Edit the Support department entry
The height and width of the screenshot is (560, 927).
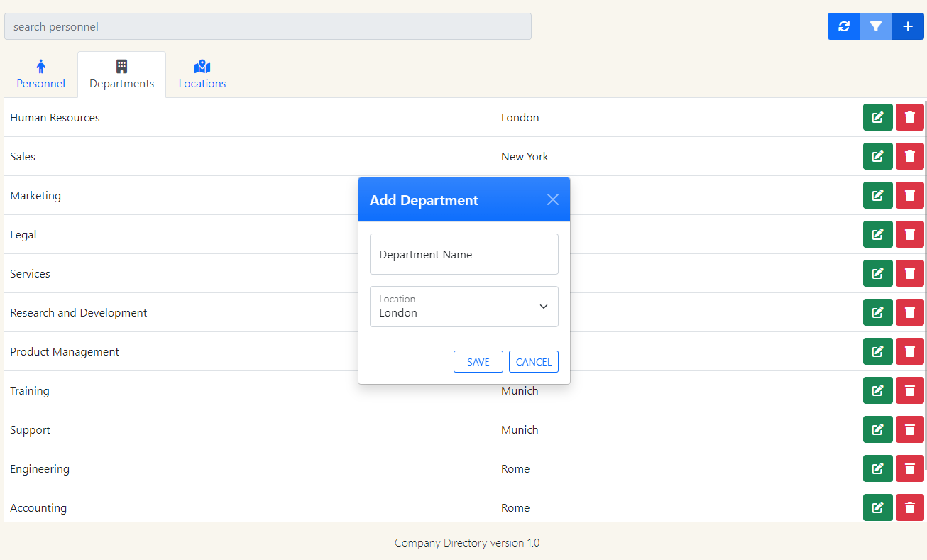pos(877,429)
